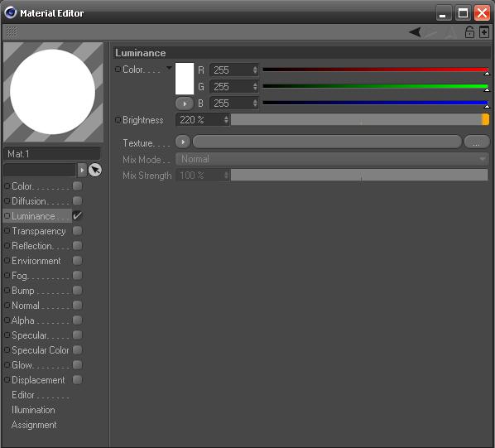Select the Glow channel label in the list
Image resolution: width=495 pixels, height=448 pixels.
pyautogui.click(x=22, y=365)
